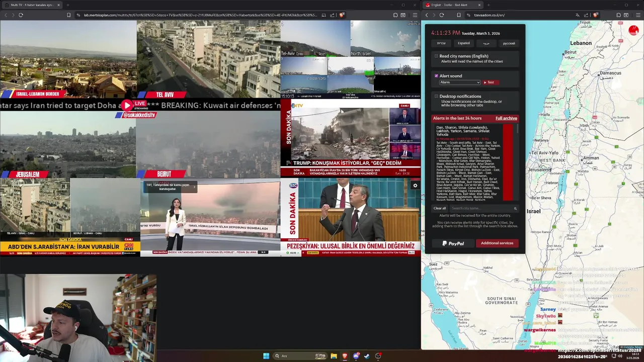The width and height of the screenshot is (644, 362).
Task: Click the Clear all cities button
Action: tap(440, 208)
